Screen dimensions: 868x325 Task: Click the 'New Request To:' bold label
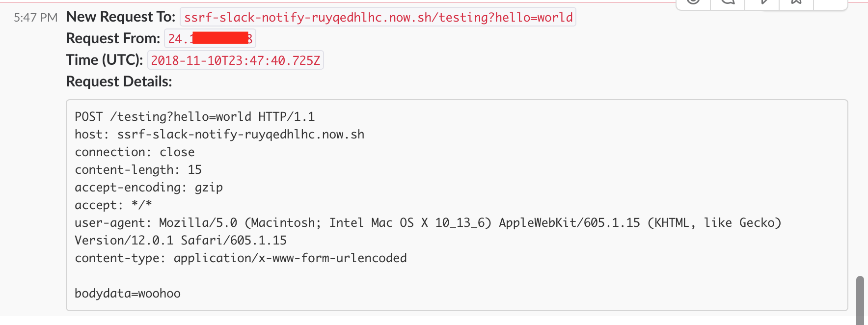(x=121, y=17)
